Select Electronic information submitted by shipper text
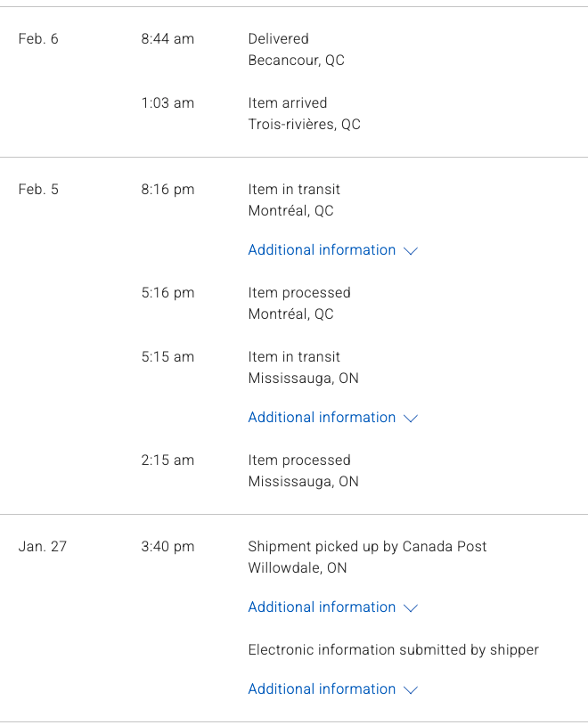This screenshot has width=588, height=725. [393, 650]
